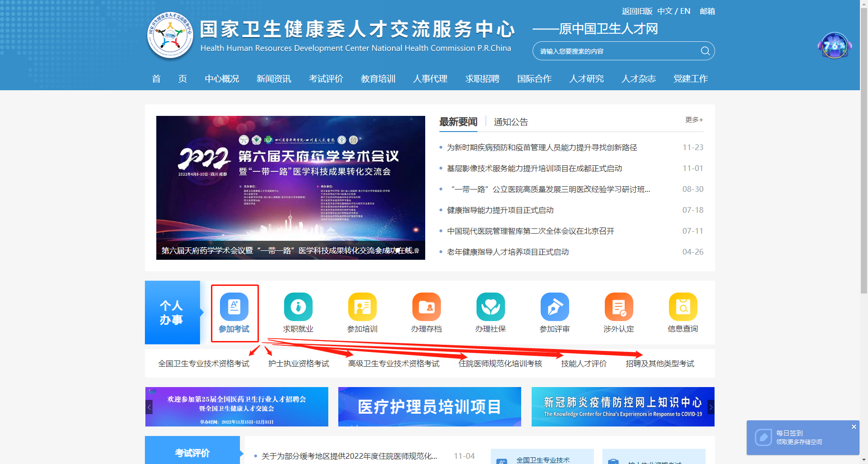Open news 中国现代医院管理智库第二次全体会议在北京召开
868x464 pixels.
(531, 231)
